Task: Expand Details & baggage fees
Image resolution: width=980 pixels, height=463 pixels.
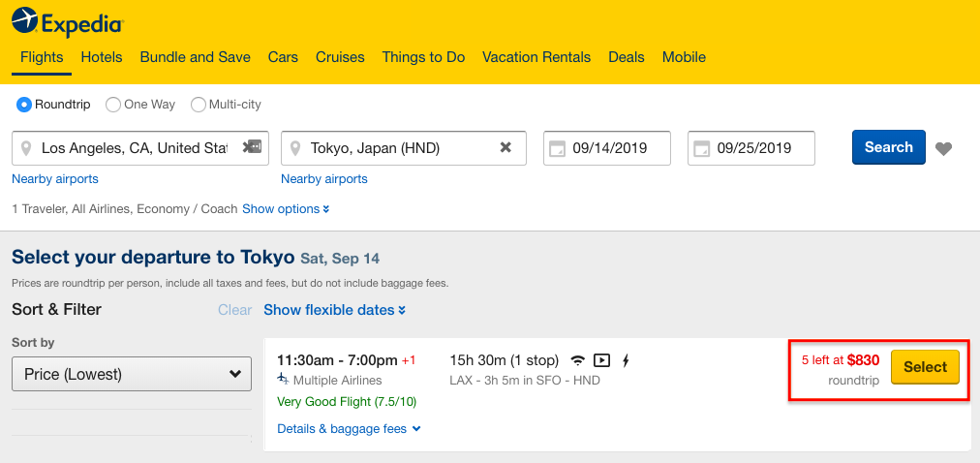Action: (349, 429)
